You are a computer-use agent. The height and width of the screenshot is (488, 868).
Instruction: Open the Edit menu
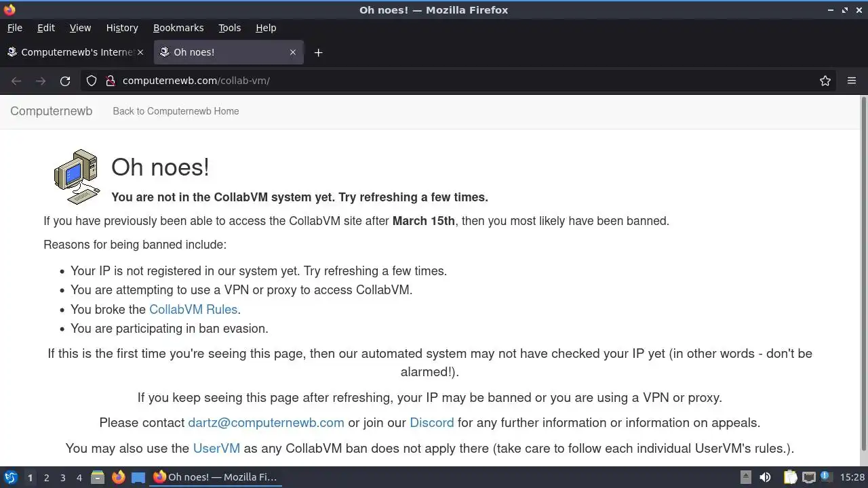pos(46,28)
